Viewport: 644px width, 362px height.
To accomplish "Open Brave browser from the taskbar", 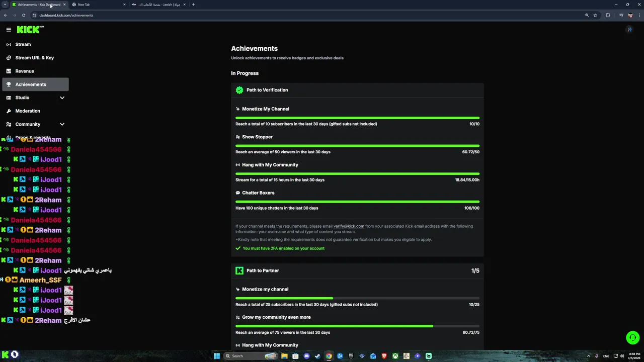I will (384, 356).
